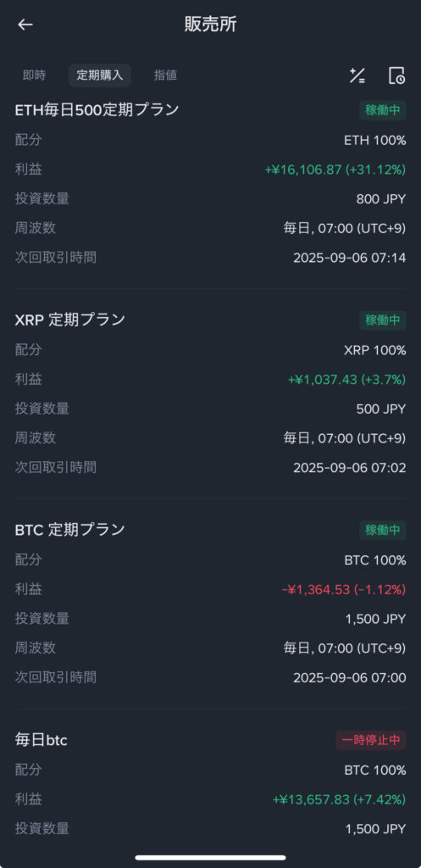Tap the 一時停止中 badge on 毎日btc
421x868 pixels.
(371, 740)
